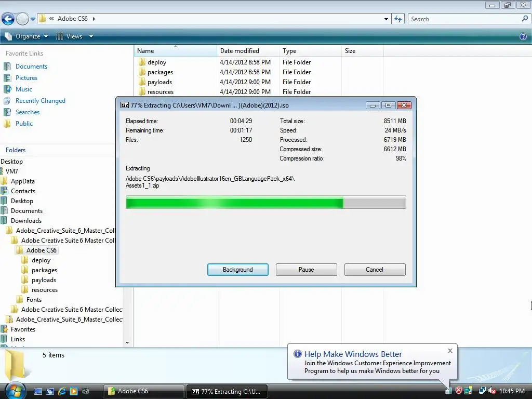Switch to 77% Extracting taskbar button
The height and width of the screenshot is (399, 532).
coord(228,391)
